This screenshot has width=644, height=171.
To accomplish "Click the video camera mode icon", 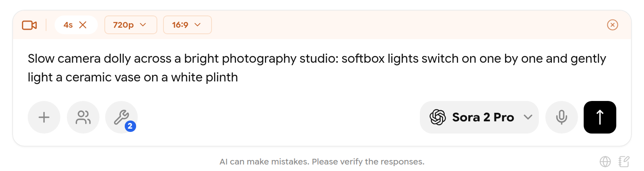I will click(x=29, y=25).
